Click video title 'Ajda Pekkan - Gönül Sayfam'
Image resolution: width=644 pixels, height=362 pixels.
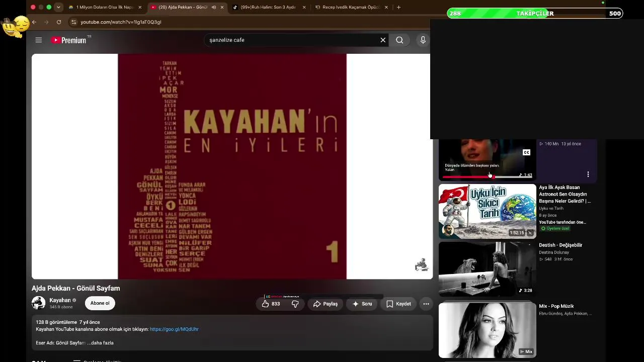[x=75, y=289]
